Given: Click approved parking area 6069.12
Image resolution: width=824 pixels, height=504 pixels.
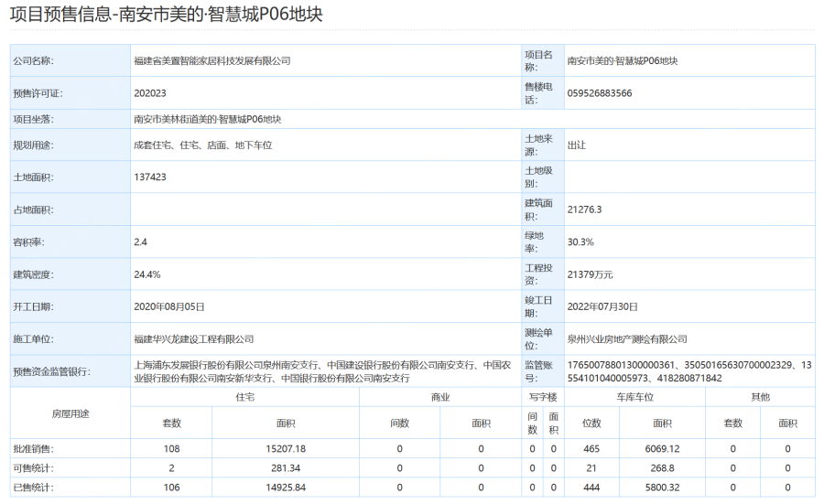Looking at the screenshot, I should click(x=662, y=449).
